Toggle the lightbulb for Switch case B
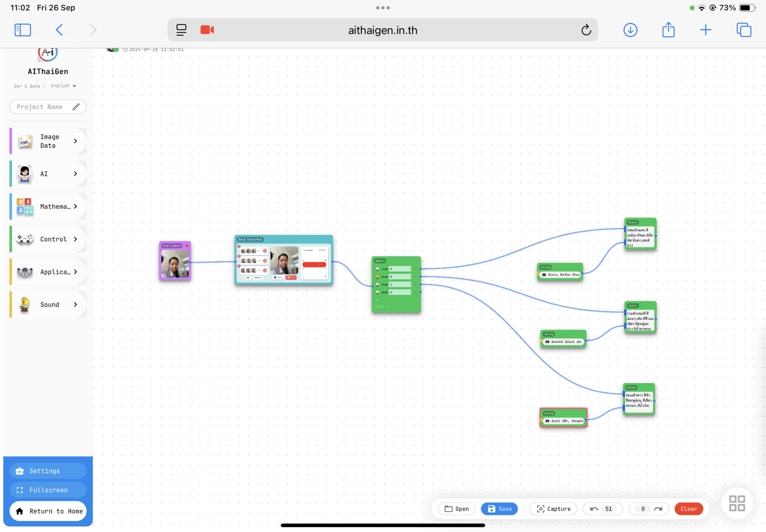 378,277
